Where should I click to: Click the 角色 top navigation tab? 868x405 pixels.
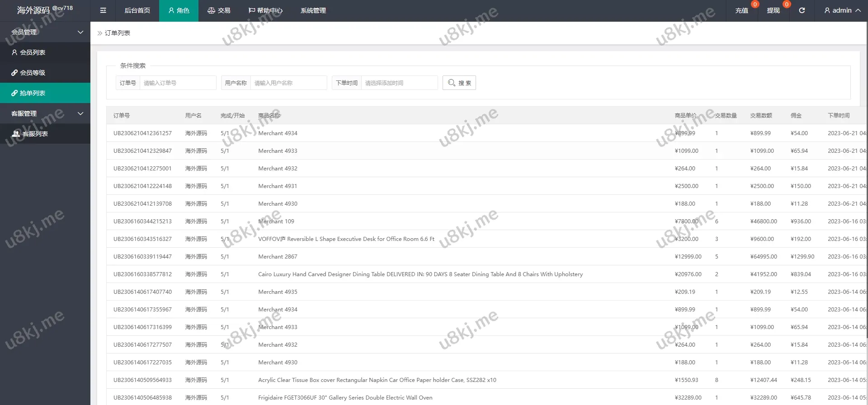pyautogui.click(x=179, y=10)
